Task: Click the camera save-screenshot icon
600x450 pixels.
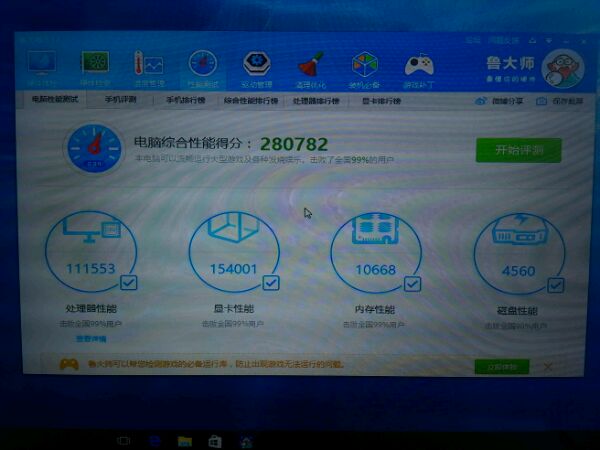Action: [x=541, y=101]
